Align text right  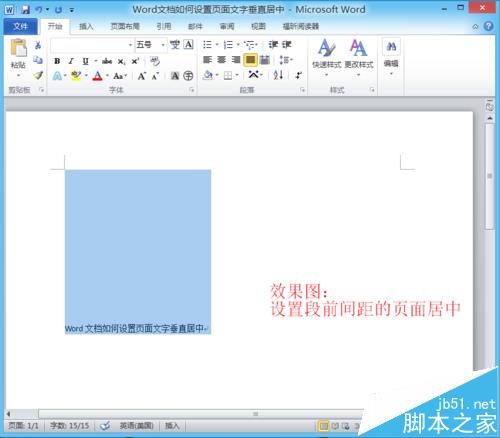point(236,60)
